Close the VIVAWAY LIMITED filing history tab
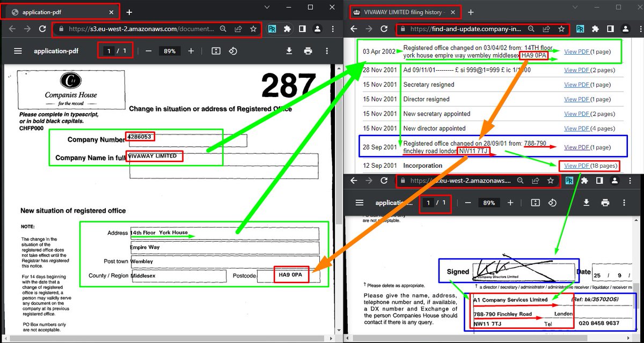Image resolution: width=644 pixels, height=343 pixels. click(x=453, y=12)
